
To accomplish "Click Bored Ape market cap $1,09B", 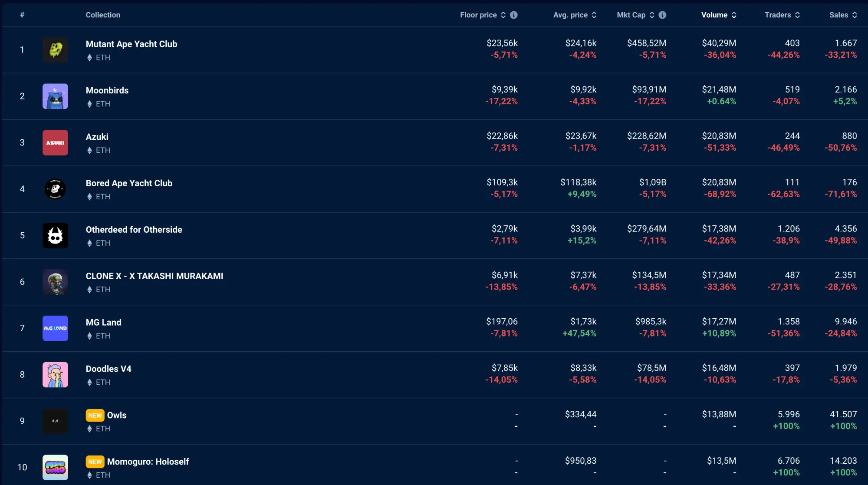I will pos(653,183).
